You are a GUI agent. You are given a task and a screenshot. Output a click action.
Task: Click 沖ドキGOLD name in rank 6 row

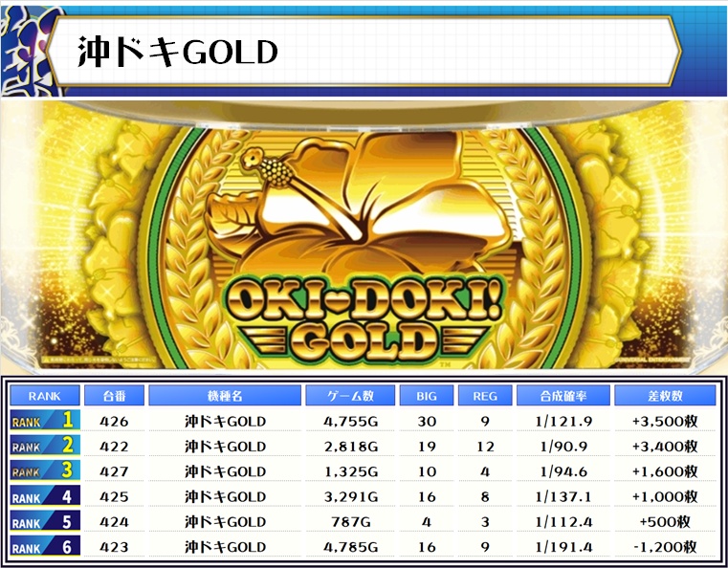tap(225, 547)
